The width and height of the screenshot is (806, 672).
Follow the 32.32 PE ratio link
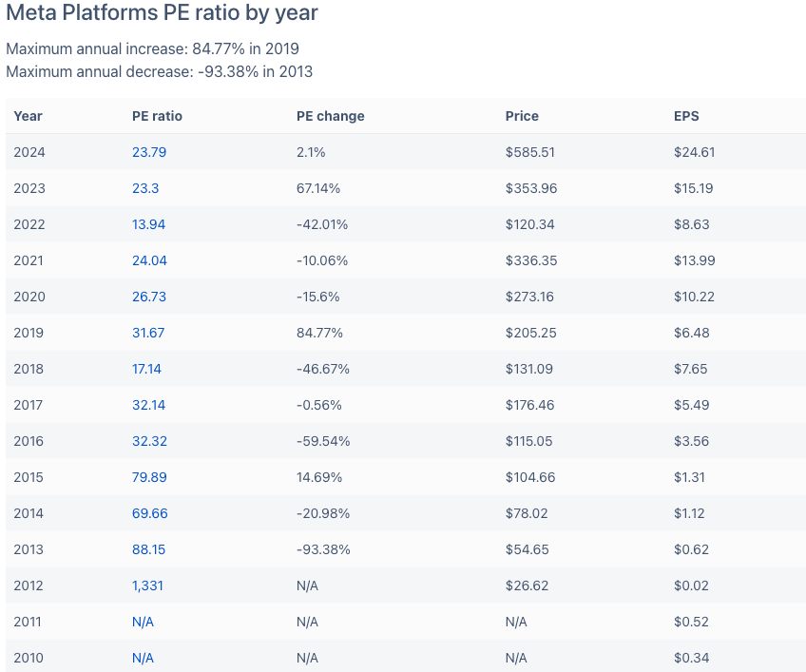tap(149, 441)
